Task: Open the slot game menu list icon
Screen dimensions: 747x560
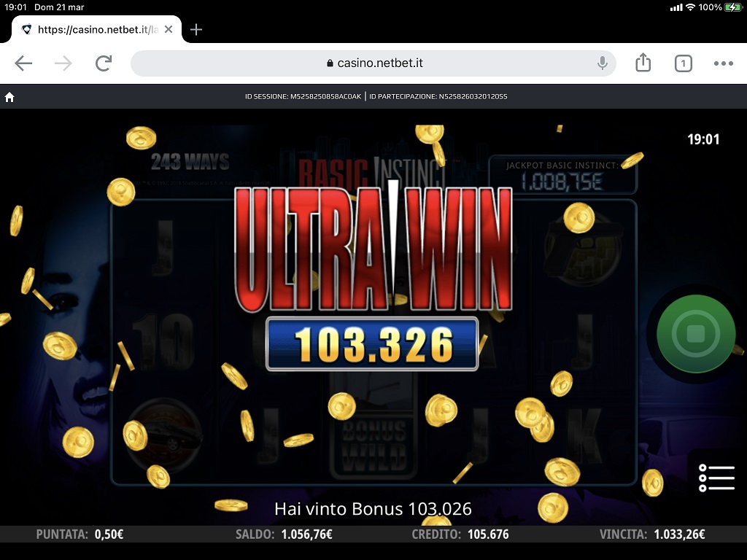Action: point(716,478)
